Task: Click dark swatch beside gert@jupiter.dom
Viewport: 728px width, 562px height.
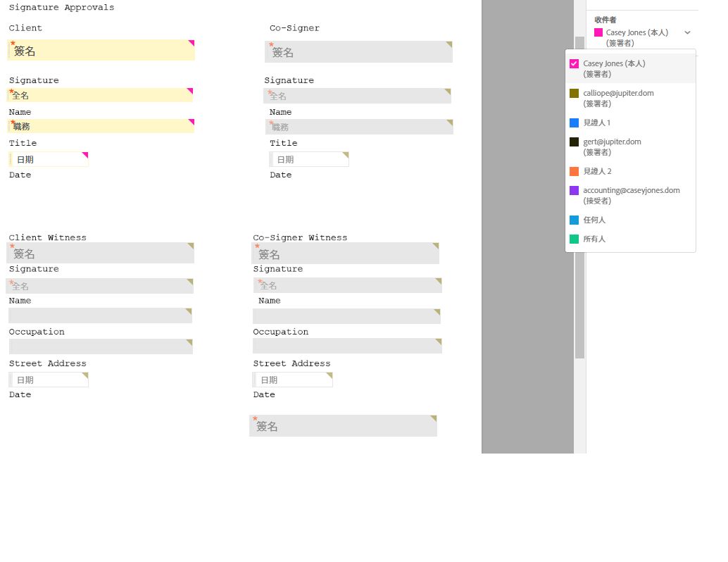Action: pyautogui.click(x=575, y=142)
